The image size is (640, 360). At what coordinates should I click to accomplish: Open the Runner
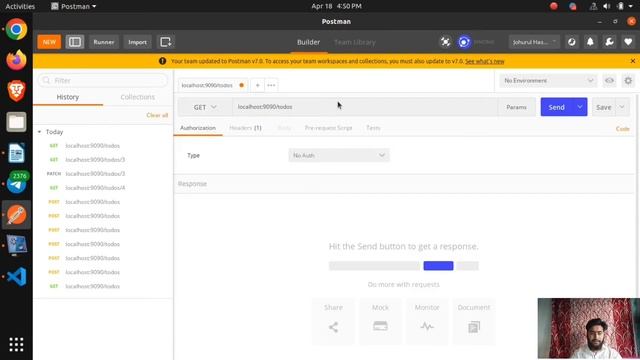click(104, 42)
